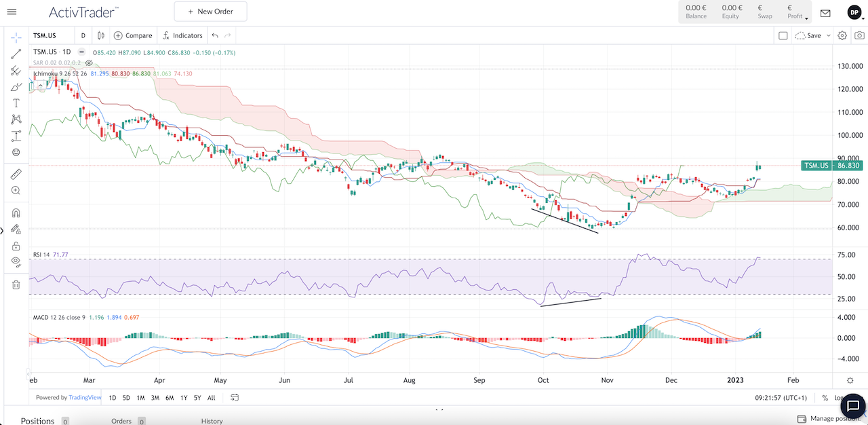Open the History tab
868x425 pixels.
212,421
